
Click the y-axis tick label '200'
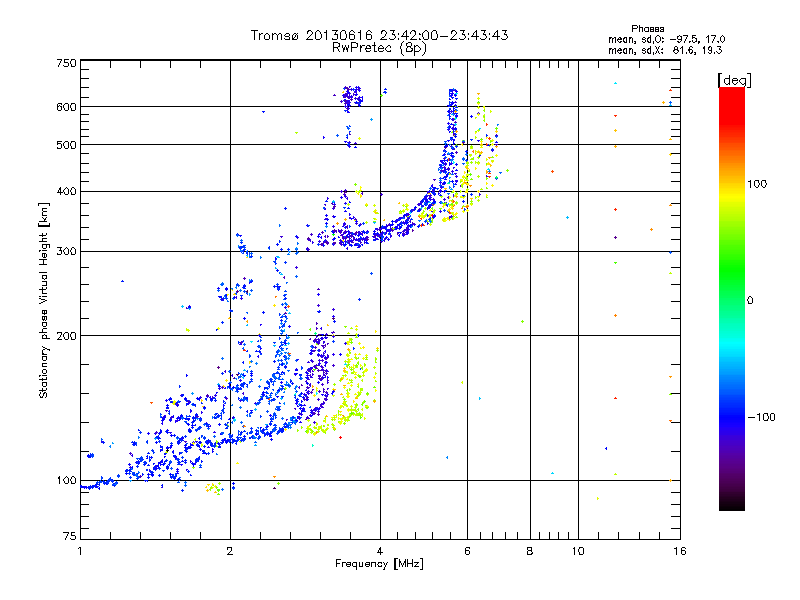(x=66, y=336)
